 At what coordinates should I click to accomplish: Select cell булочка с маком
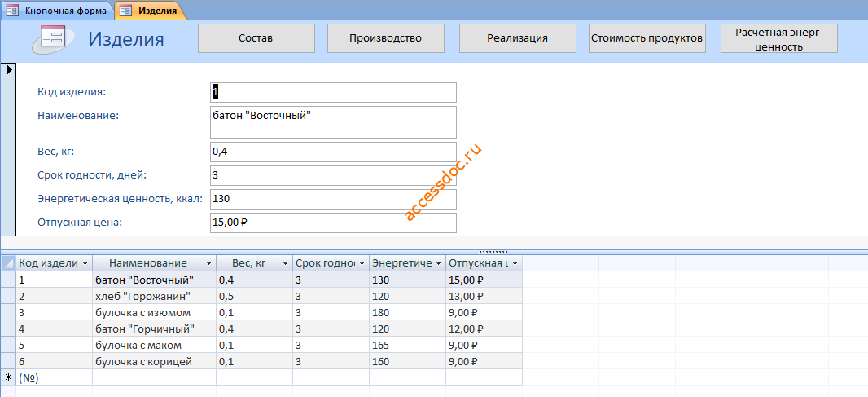click(x=154, y=345)
